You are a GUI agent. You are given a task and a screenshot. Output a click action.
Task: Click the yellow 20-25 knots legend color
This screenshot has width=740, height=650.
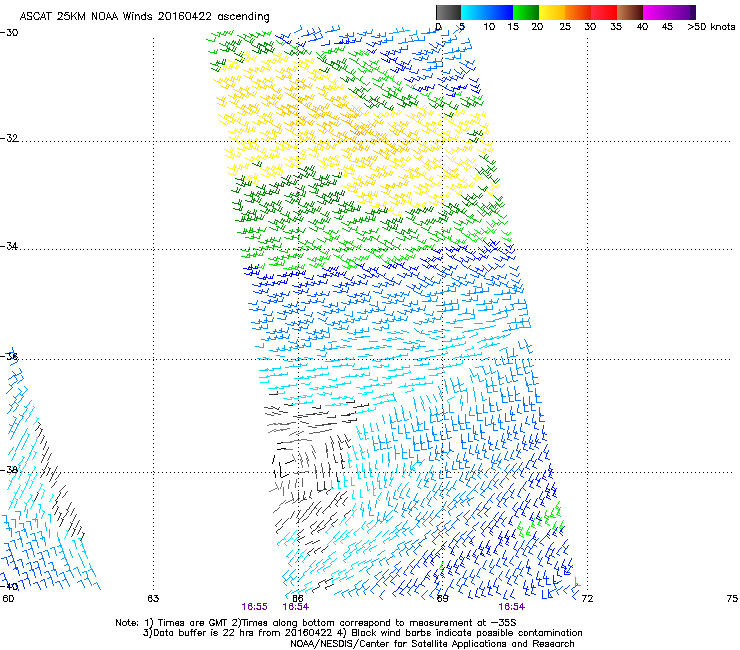click(552, 12)
